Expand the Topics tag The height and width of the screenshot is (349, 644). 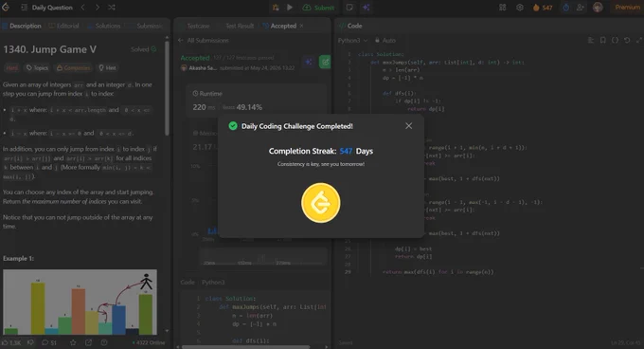pos(37,68)
